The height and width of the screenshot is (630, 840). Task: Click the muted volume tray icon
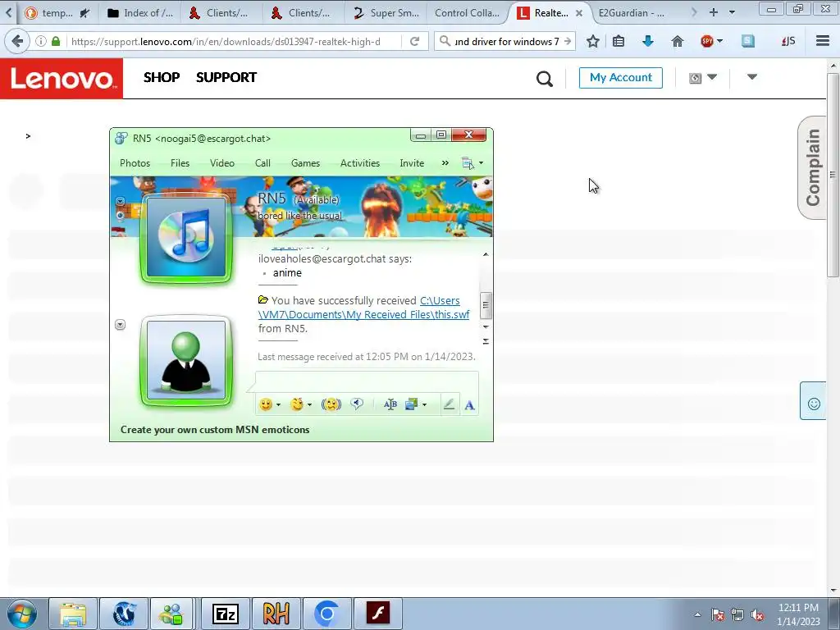757,614
